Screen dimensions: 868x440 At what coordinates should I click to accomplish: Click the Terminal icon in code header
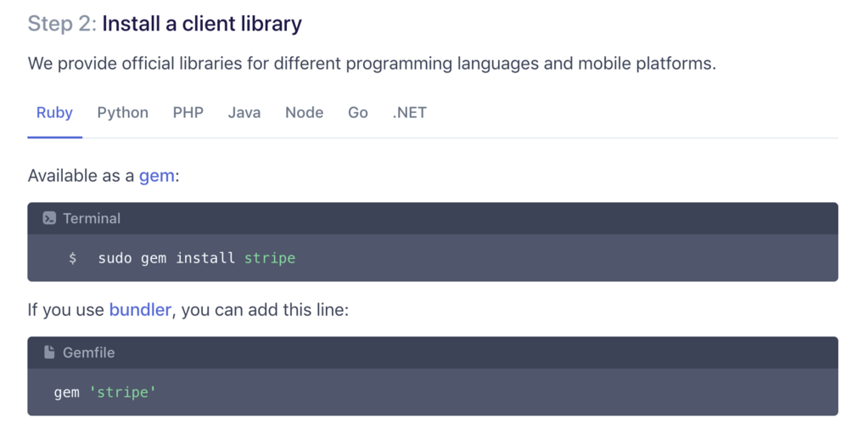pos(49,218)
